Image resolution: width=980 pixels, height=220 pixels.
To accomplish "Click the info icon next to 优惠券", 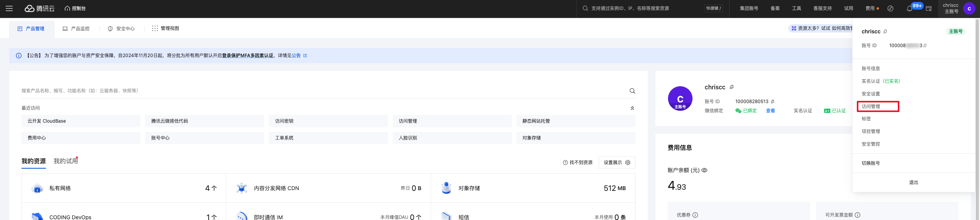I will click(695, 215).
